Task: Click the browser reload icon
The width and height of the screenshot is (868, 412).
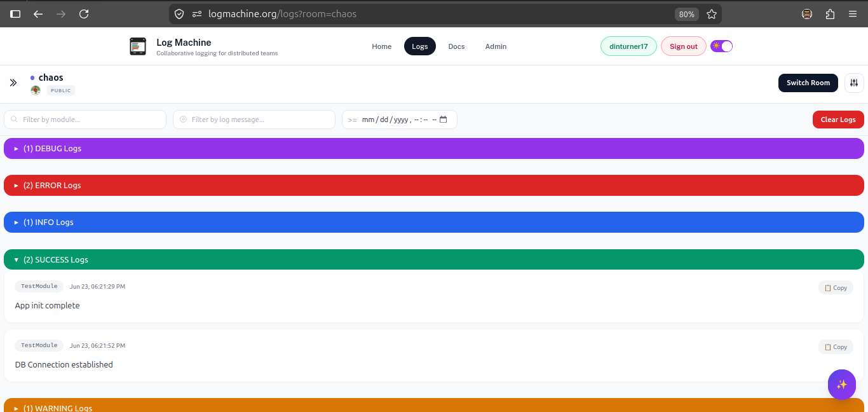Action: tap(84, 14)
